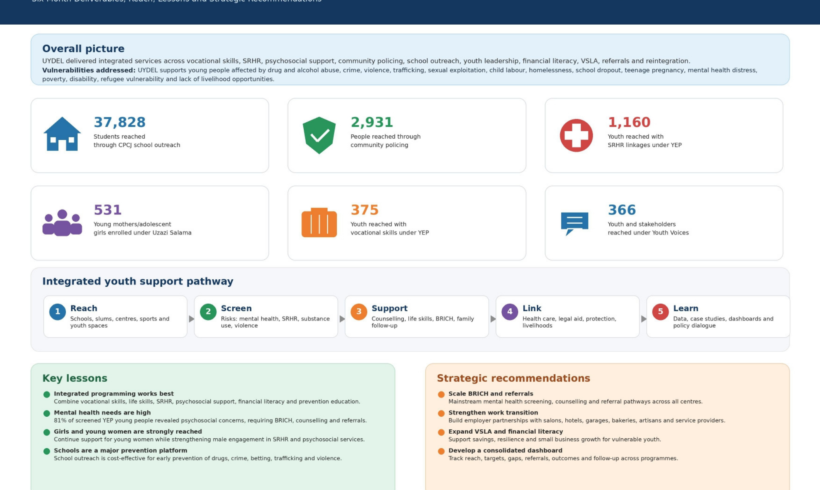Image resolution: width=820 pixels, height=490 pixels.
Task: Click the Integrated youth support pathway heading
Action: pos(138,281)
